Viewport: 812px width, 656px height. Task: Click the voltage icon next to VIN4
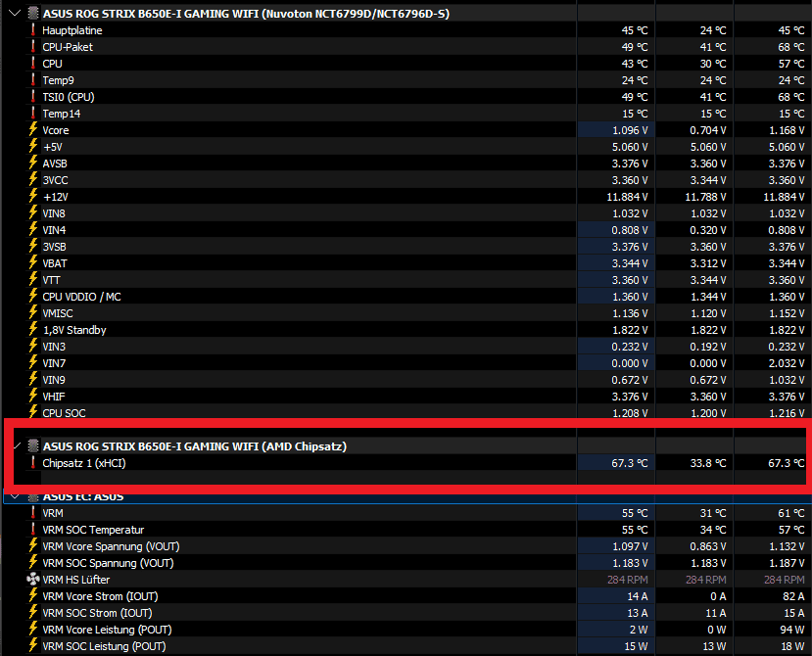33,230
